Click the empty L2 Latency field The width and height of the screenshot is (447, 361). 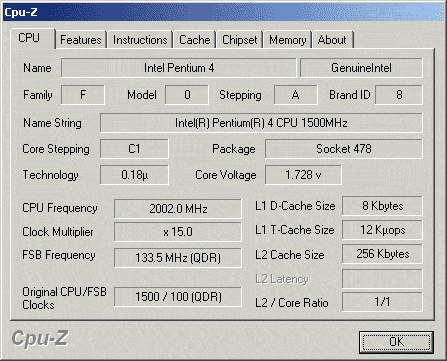click(x=382, y=279)
